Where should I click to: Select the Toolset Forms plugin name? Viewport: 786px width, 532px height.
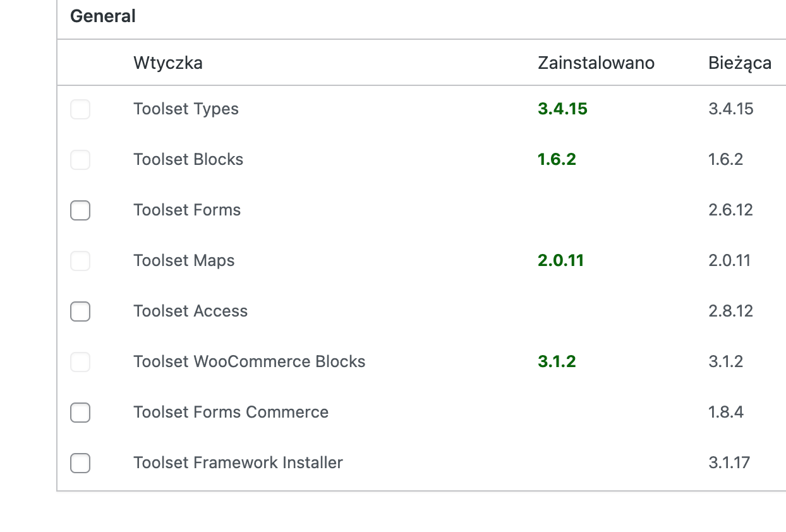[x=187, y=210]
